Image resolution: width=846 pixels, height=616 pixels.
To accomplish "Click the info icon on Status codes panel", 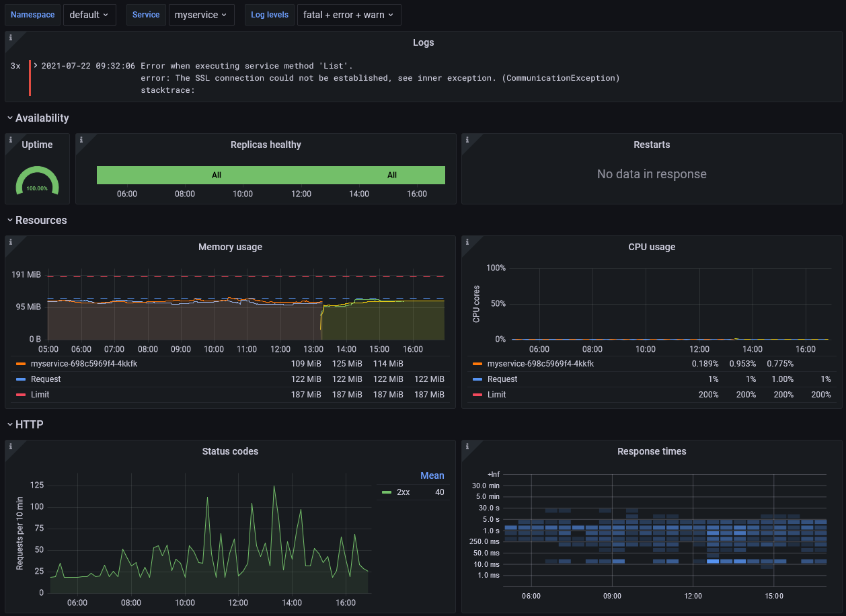I will pos(11,447).
